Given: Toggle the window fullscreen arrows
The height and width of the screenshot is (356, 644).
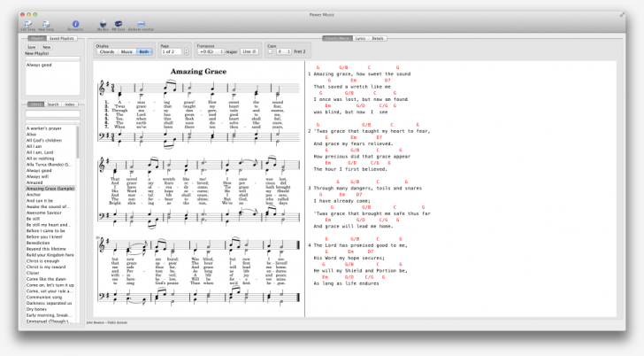Looking at the screenshot, I should (x=622, y=14).
